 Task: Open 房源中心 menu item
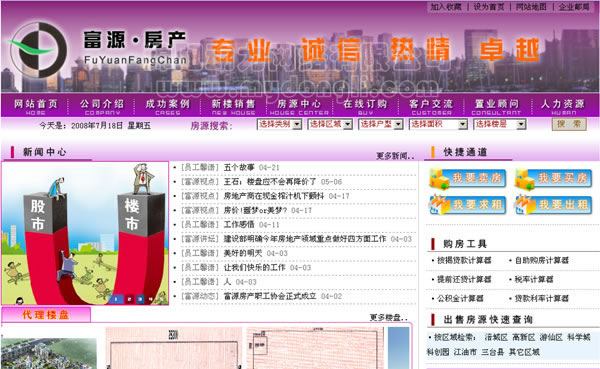(299, 106)
